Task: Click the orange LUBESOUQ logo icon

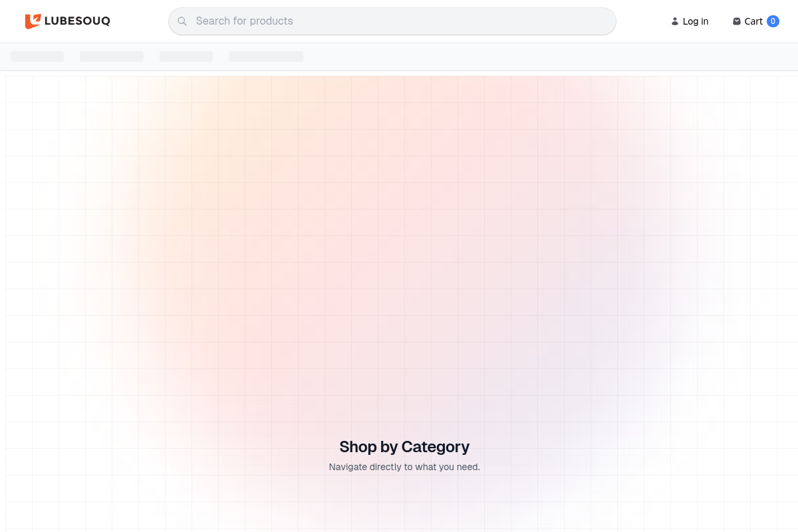Action: click(x=33, y=21)
